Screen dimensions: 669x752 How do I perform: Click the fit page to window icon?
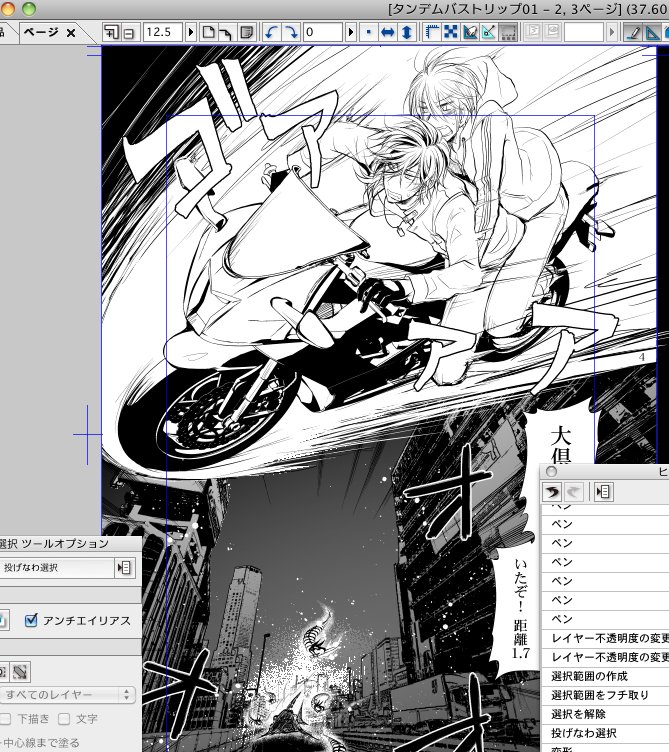209,32
